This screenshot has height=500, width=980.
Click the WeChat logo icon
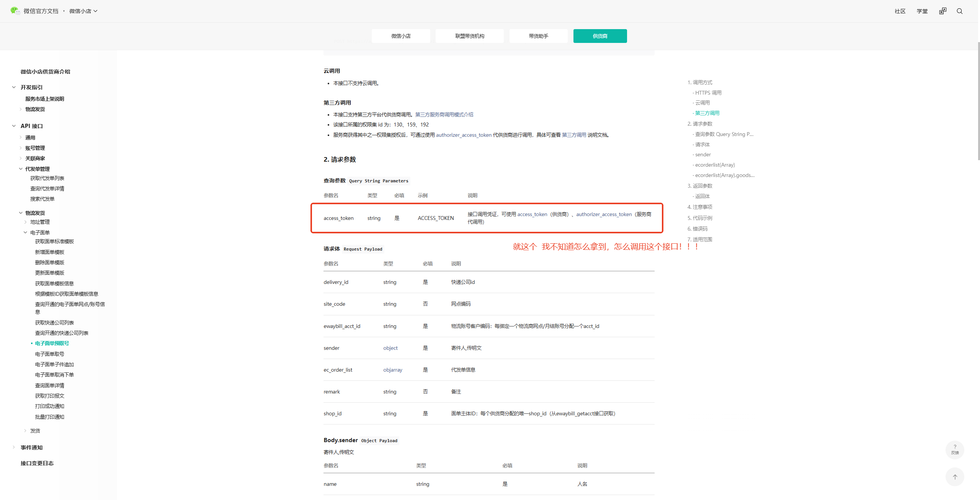tap(15, 11)
